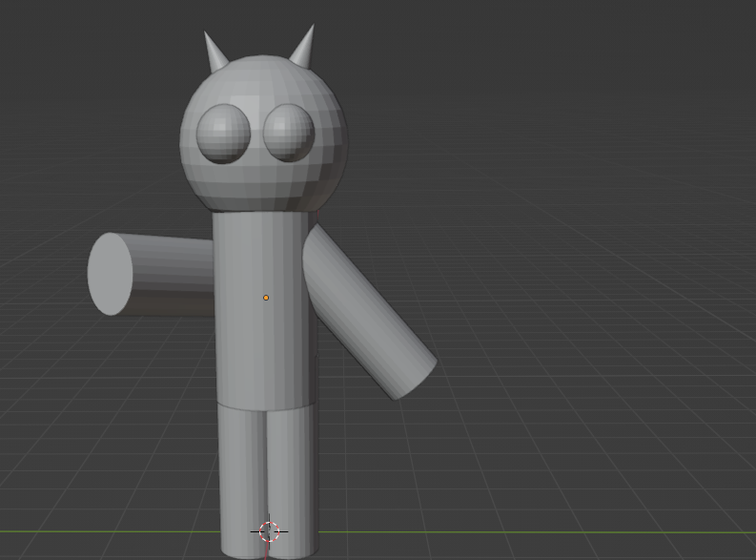Click the seam where torso meets legs

coord(265,404)
